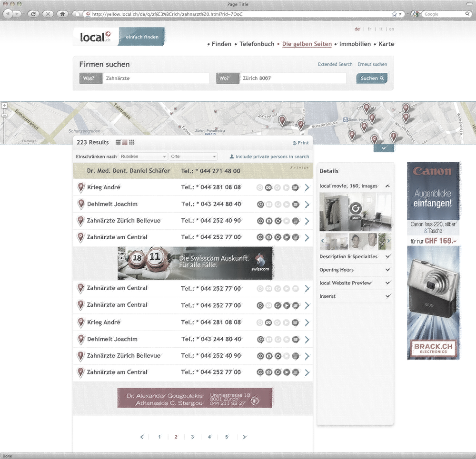
Task: Open the Immobilien navigation item
Action: [x=355, y=44]
